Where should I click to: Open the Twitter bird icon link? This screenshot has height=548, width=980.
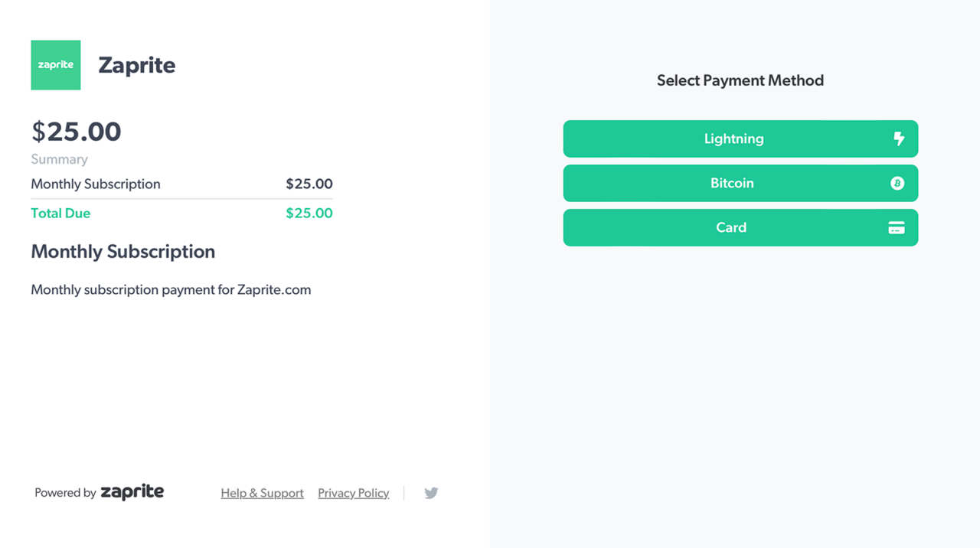[431, 493]
